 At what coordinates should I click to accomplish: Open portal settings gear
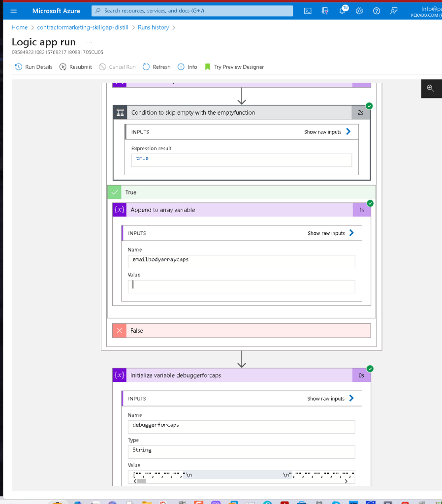point(359,11)
